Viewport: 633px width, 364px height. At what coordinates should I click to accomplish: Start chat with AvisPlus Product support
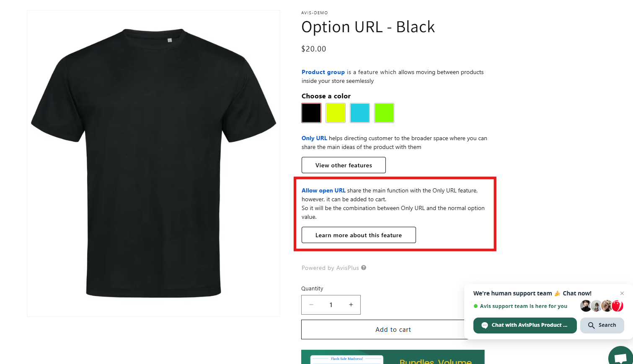525,325
